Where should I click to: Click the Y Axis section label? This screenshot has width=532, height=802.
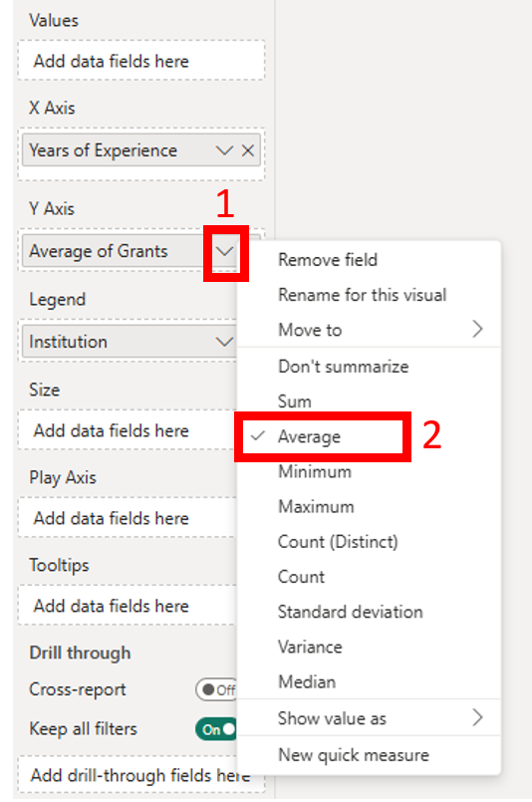click(52, 208)
